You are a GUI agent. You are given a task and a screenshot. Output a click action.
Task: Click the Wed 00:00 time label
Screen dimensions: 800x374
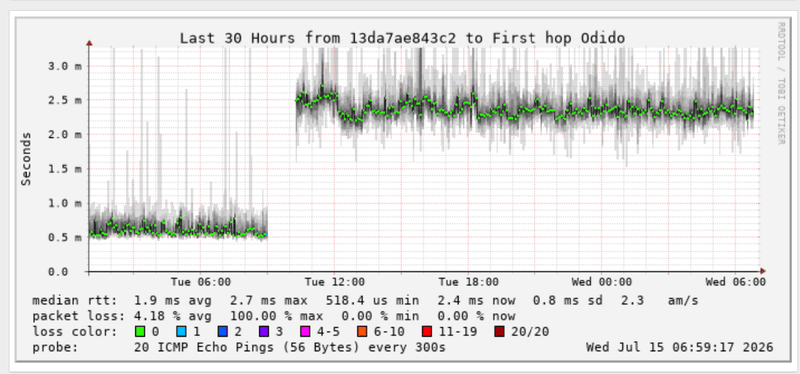[602, 282]
